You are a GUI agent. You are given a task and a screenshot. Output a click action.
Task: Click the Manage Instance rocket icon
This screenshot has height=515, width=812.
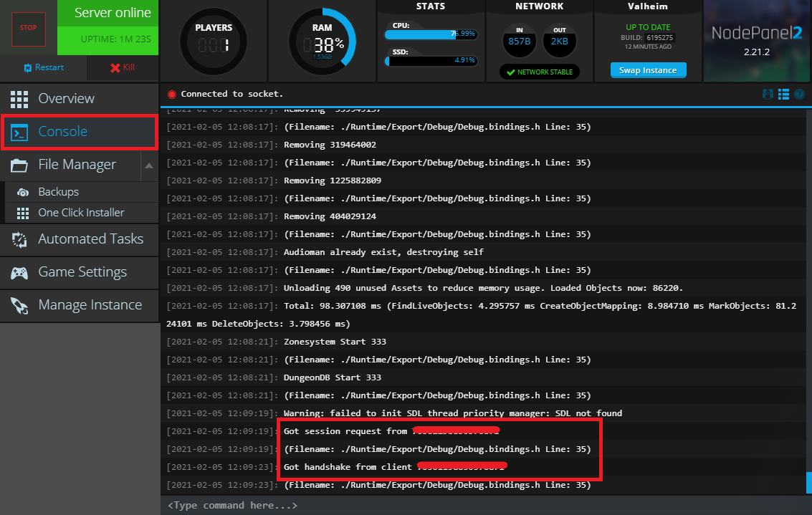(19, 305)
